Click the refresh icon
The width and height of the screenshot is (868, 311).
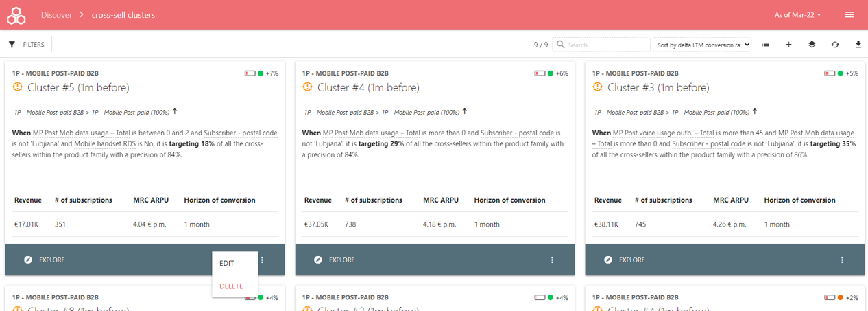[x=835, y=45]
